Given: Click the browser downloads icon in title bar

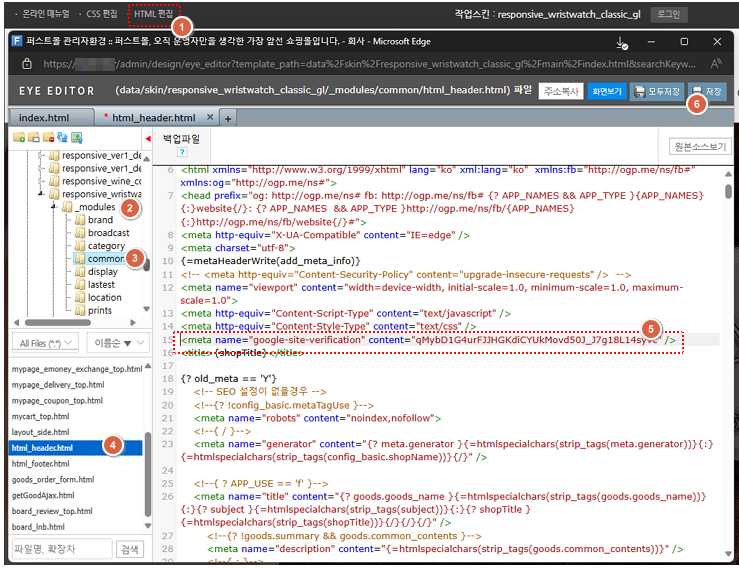Looking at the screenshot, I should tap(622, 43).
